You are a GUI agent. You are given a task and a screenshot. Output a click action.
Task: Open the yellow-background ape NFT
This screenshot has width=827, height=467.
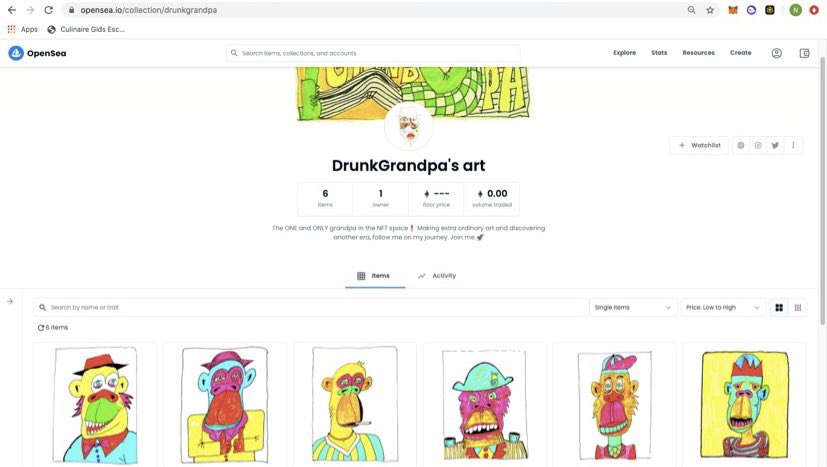(744, 405)
